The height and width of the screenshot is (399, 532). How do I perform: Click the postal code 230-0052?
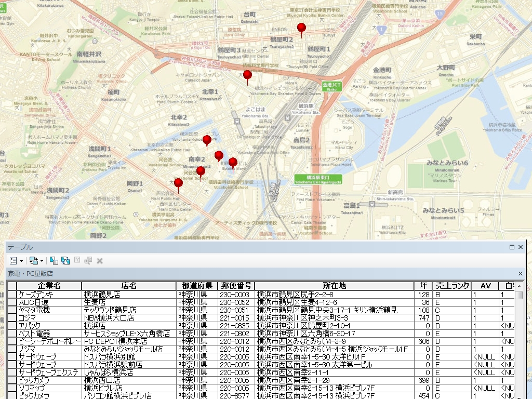234,302
